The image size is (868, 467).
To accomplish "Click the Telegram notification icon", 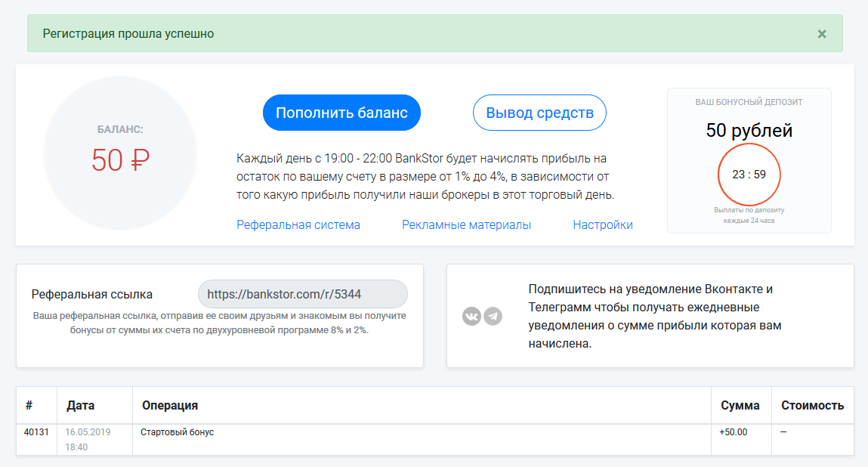I will click(493, 317).
